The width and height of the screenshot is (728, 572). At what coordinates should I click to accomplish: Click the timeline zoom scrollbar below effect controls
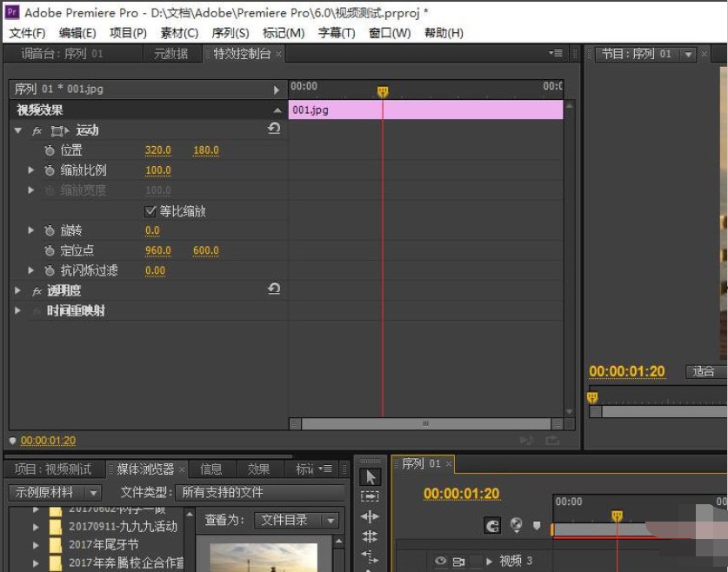click(425, 424)
